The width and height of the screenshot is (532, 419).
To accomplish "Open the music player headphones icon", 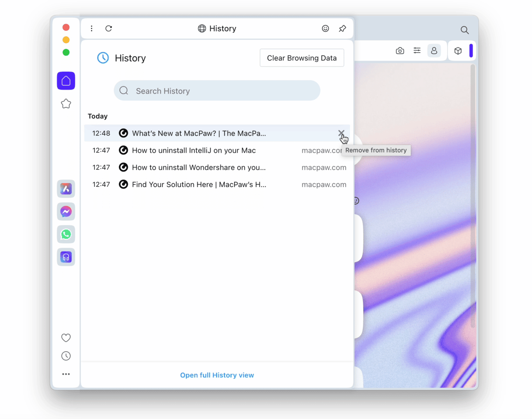I will click(66, 257).
